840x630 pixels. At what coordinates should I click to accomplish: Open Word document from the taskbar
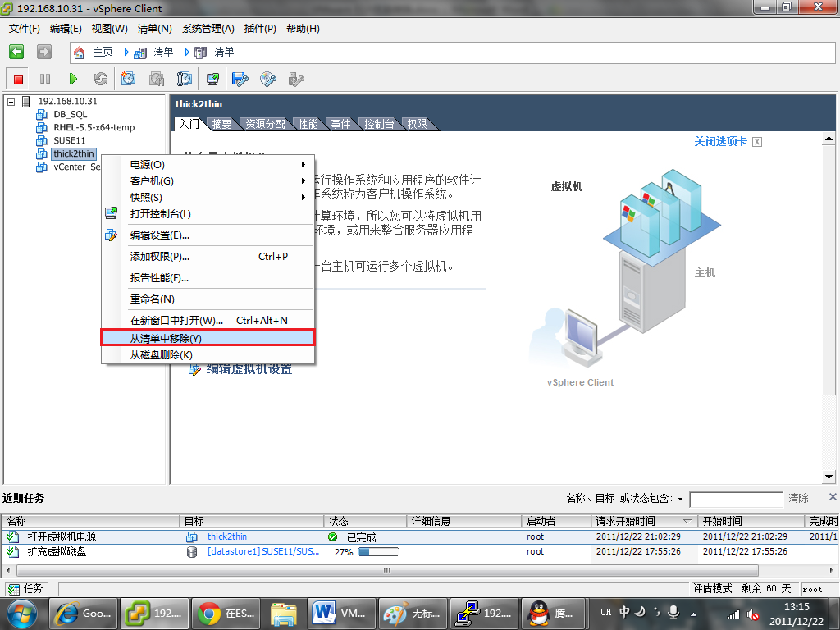tap(340, 614)
